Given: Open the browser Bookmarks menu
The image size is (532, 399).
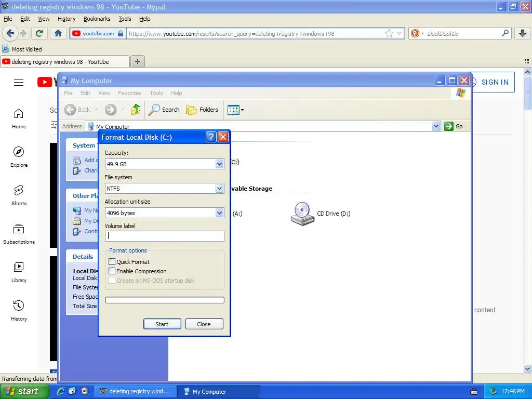Looking at the screenshot, I should pyautogui.click(x=97, y=19).
